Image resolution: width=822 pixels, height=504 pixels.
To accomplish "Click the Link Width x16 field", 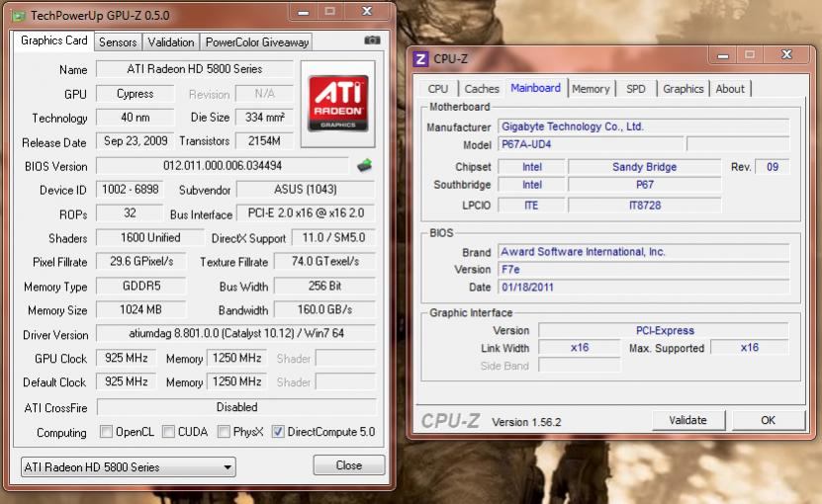I will click(580, 348).
